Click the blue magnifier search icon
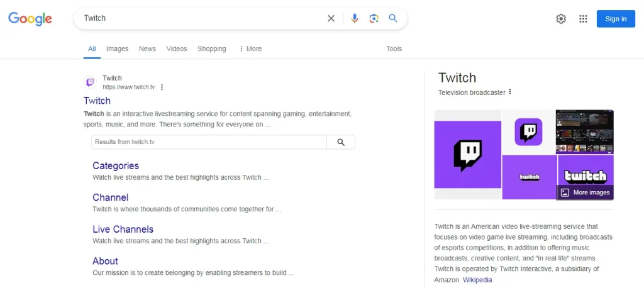 pyautogui.click(x=393, y=18)
